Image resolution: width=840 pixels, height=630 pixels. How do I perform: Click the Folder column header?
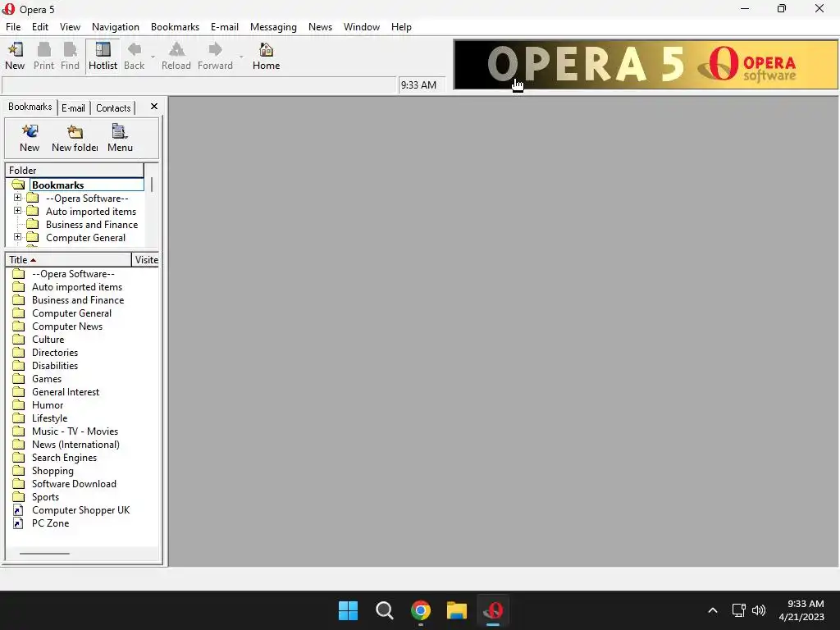tap(75, 171)
